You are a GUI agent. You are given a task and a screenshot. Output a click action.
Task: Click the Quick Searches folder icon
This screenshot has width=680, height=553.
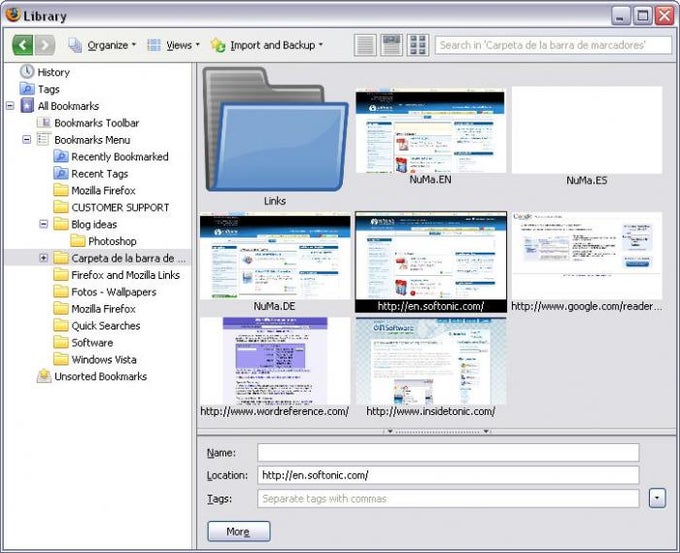[x=61, y=325]
